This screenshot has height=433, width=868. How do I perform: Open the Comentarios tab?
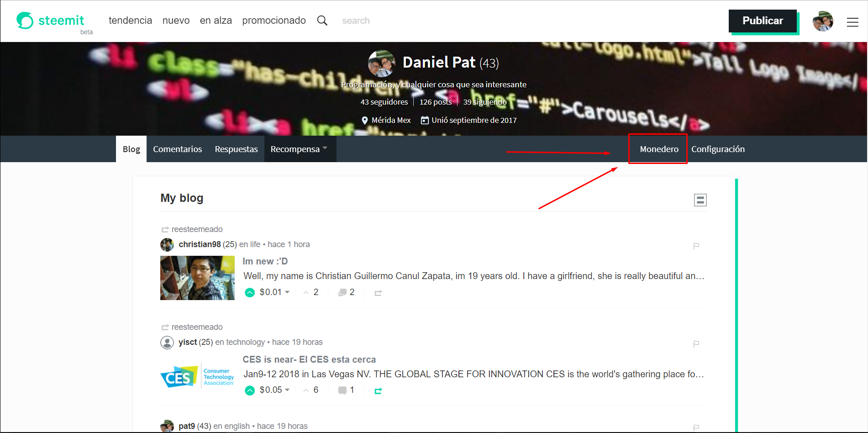click(177, 149)
